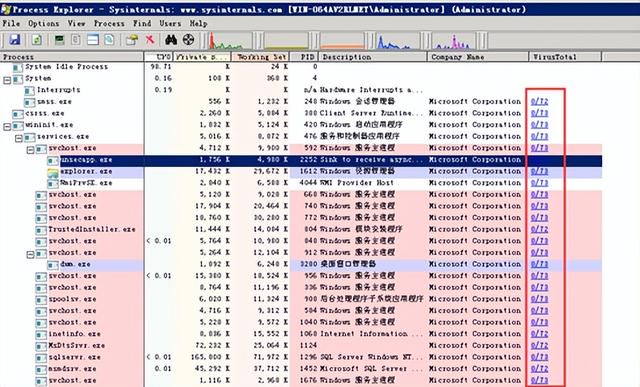Open the VirusTotal link for explorer.exe
Viewport: 640px width, 387px height.
point(539,171)
